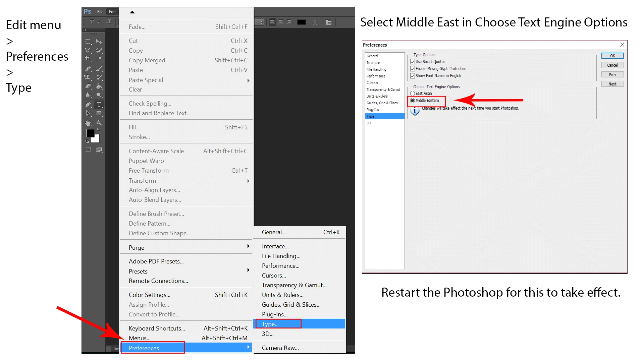Viewport: 644px width, 362px height.
Task: Toggle Enable Missing Glyph Protection checkbox
Action: coord(413,69)
